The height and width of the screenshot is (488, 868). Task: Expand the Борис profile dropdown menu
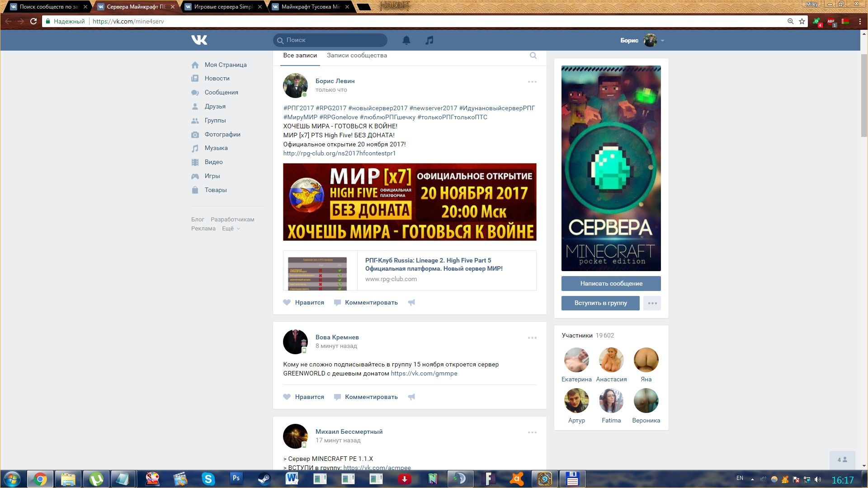[662, 41]
